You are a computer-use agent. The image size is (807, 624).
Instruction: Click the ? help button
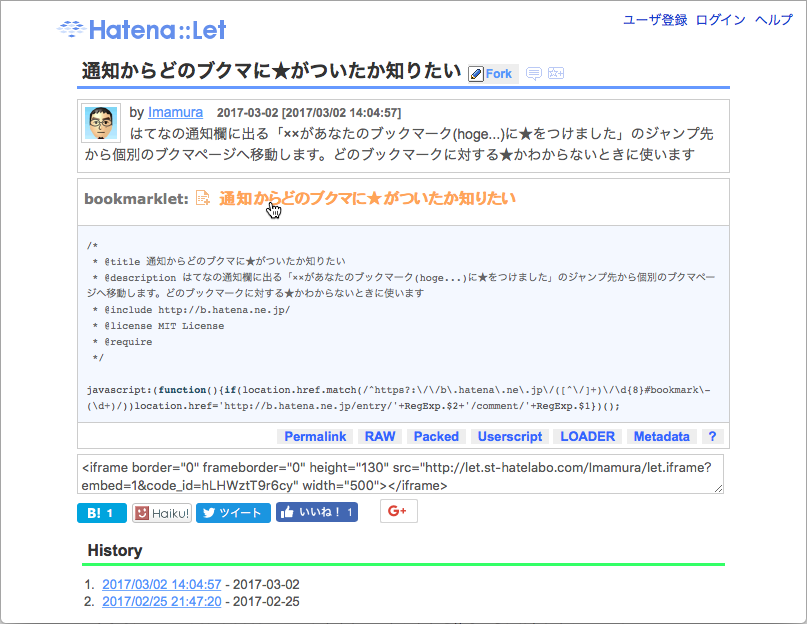(x=712, y=437)
